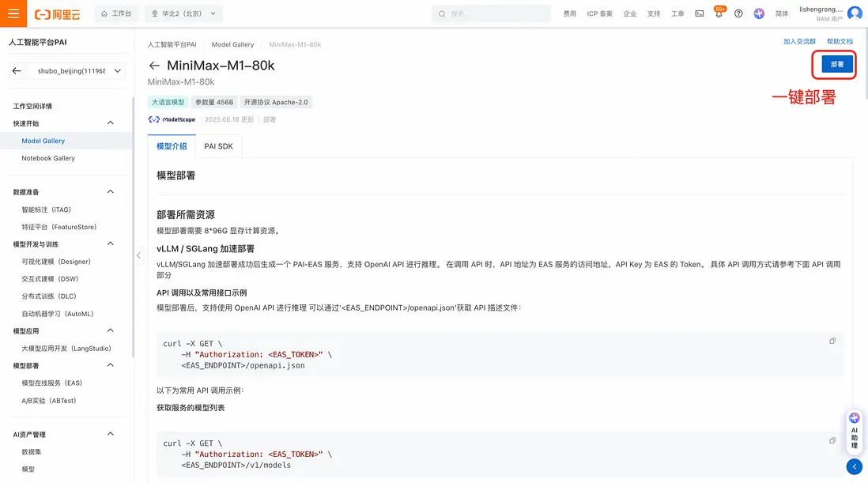Viewport: 868px width, 483px height.
Task: Open 工单 in top menu
Action: [x=677, y=13]
